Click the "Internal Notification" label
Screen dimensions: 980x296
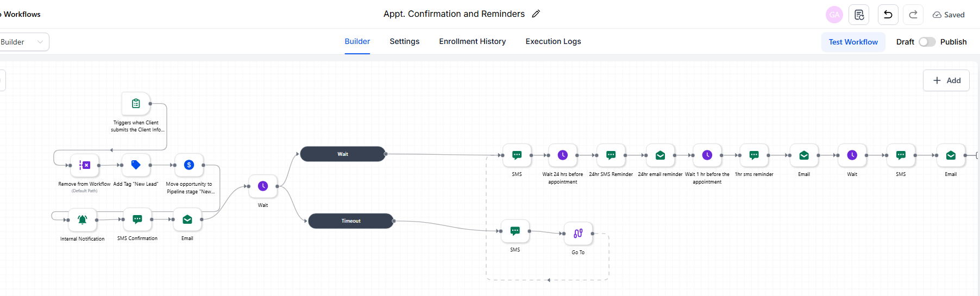(x=83, y=239)
